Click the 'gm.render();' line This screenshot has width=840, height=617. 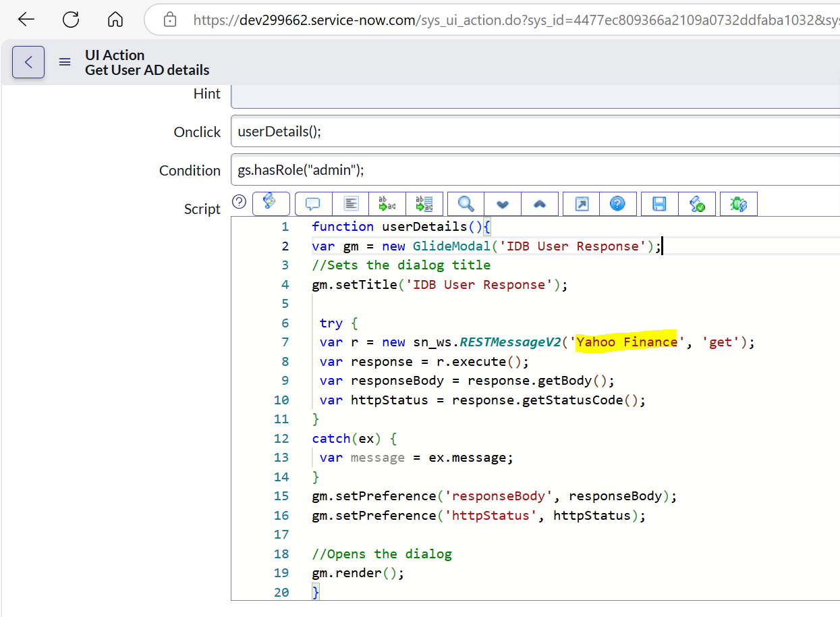point(358,573)
